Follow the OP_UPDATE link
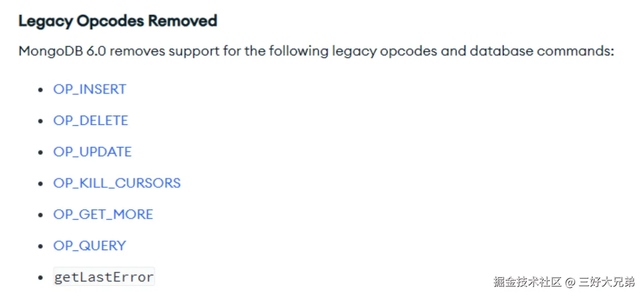 (x=92, y=152)
